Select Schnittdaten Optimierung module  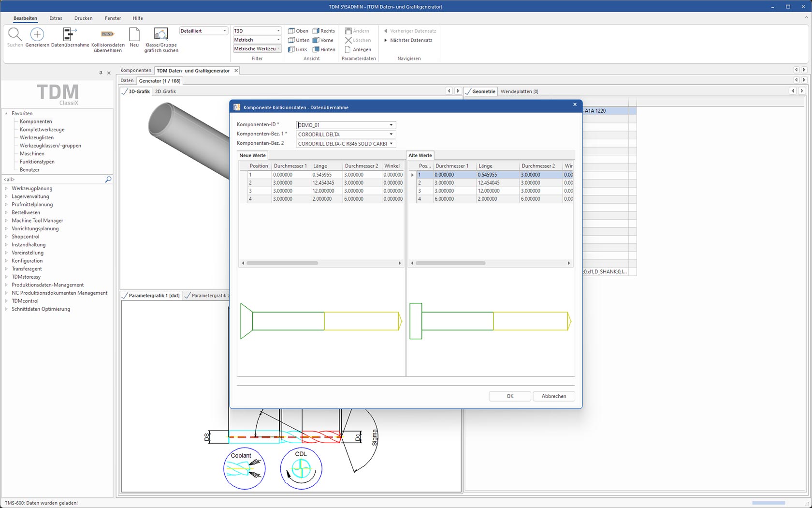pyautogui.click(x=41, y=309)
